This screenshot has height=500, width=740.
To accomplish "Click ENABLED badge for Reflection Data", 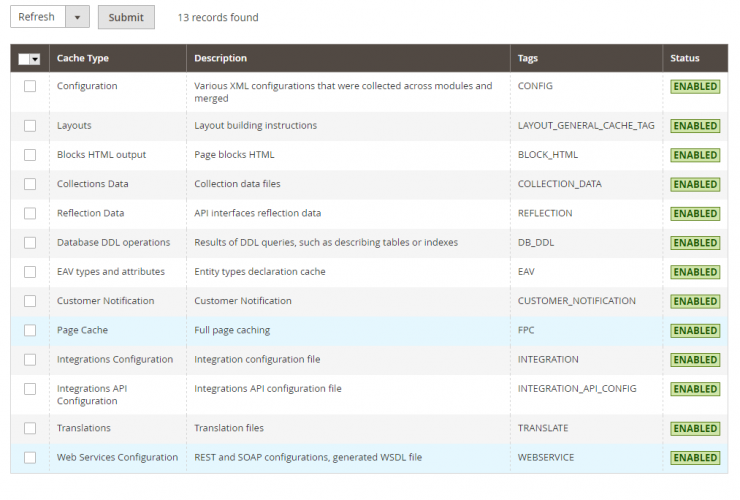I will (695, 214).
